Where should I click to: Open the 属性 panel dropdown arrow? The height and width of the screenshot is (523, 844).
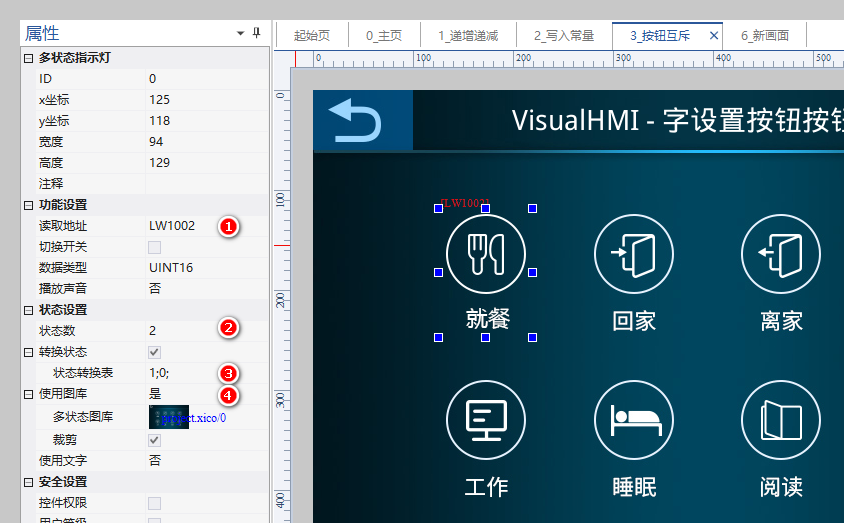click(241, 33)
